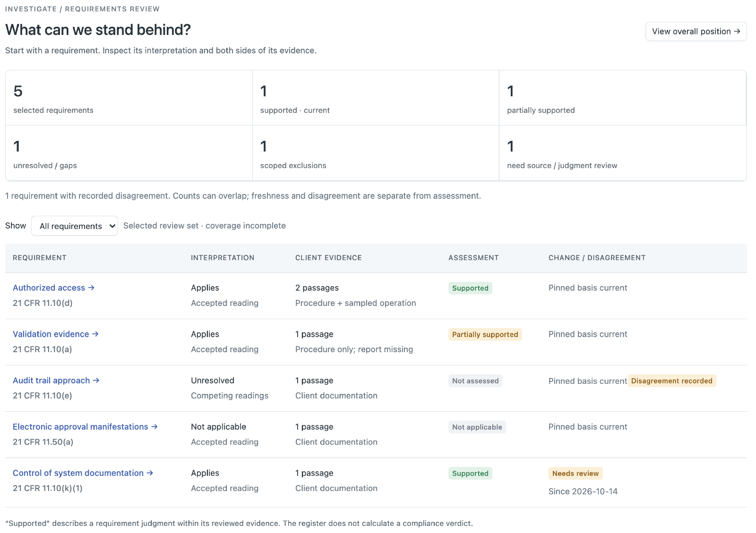This screenshot has height=533, width=756.
Task: Select the partially supported summary card
Action: (623, 98)
